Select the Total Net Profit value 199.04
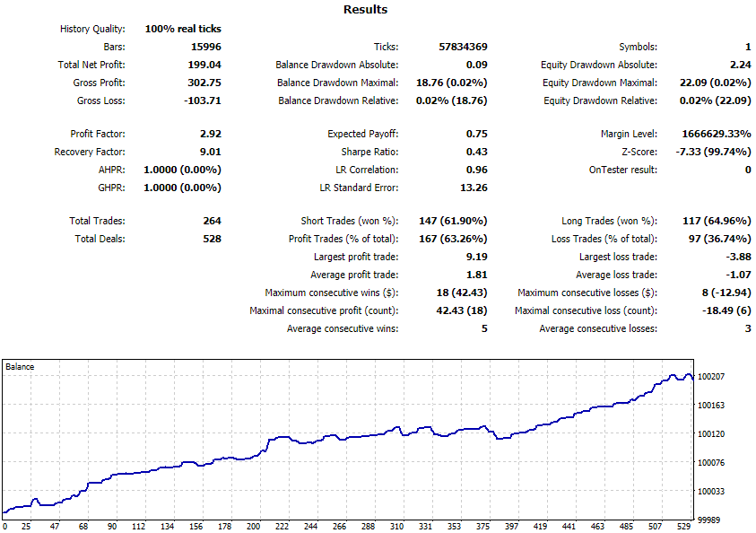The width and height of the screenshot is (756, 533). (204, 65)
